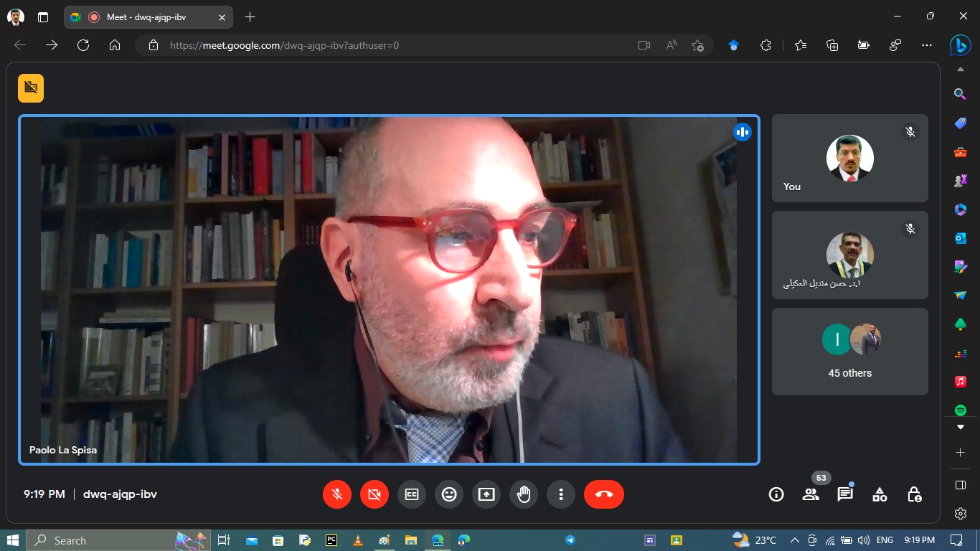
Task: Click the yellow camera-off indicator icon
Action: click(x=31, y=88)
